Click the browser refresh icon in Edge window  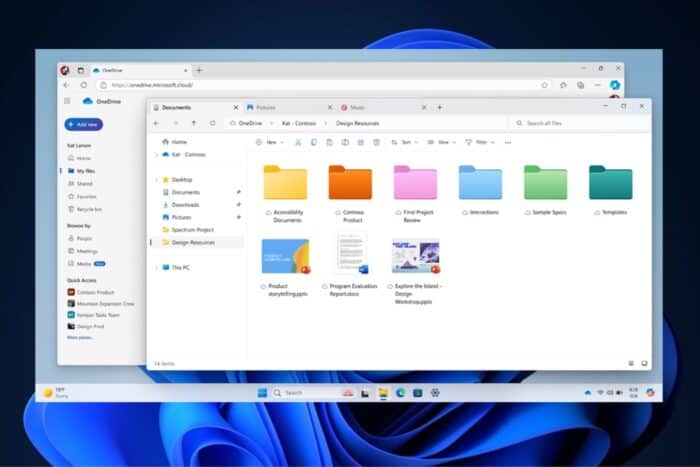(x=84, y=85)
